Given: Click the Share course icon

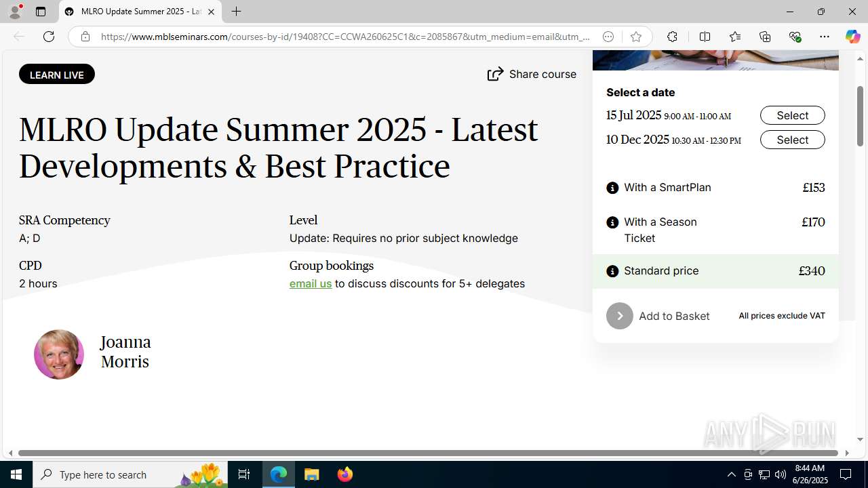Looking at the screenshot, I should [x=496, y=74].
